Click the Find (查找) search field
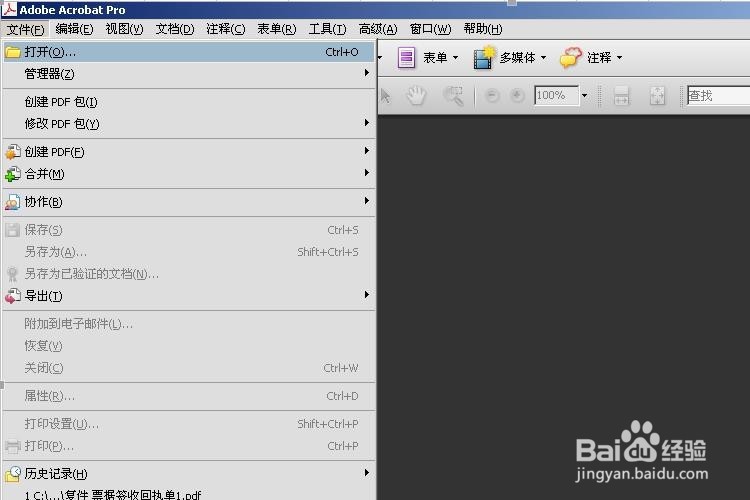This screenshot has width=750, height=500. [x=718, y=96]
